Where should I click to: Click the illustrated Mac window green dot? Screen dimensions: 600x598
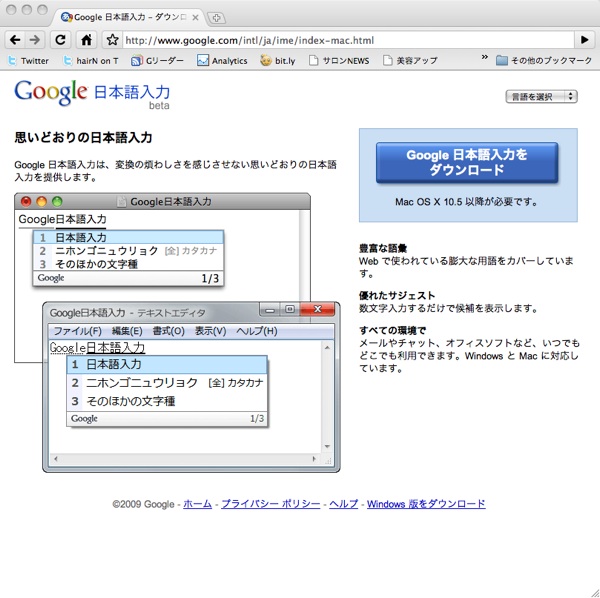click(57, 202)
